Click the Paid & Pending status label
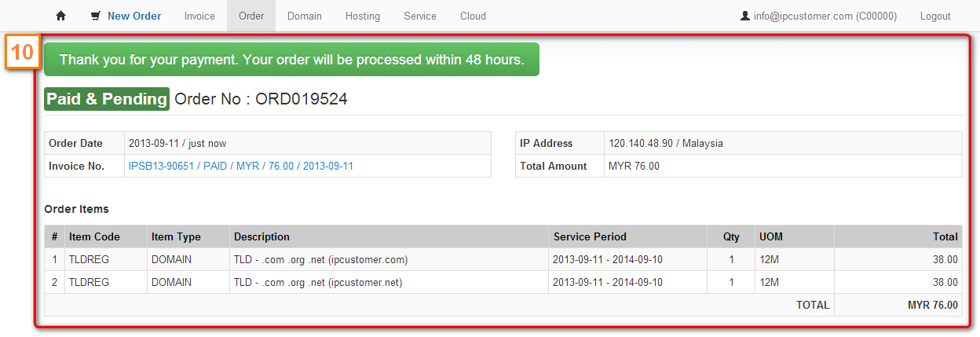The height and width of the screenshot is (337, 980). (x=107, y=99)
